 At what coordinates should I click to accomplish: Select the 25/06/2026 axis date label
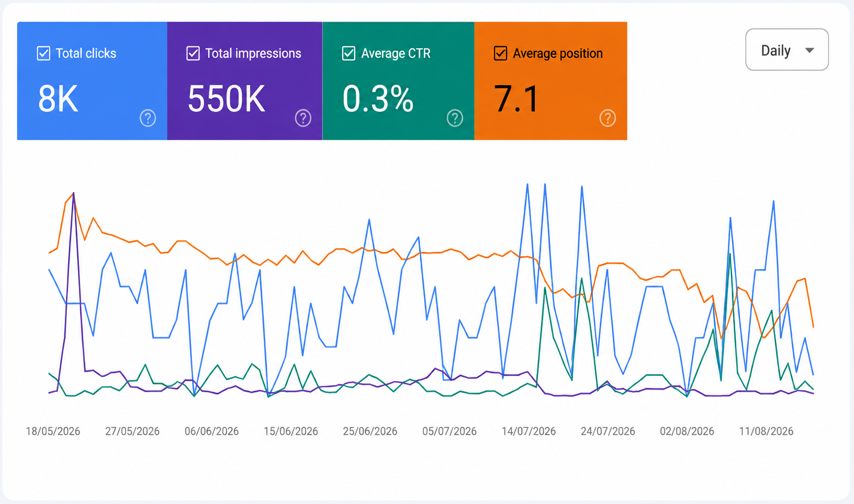[370, 431]
